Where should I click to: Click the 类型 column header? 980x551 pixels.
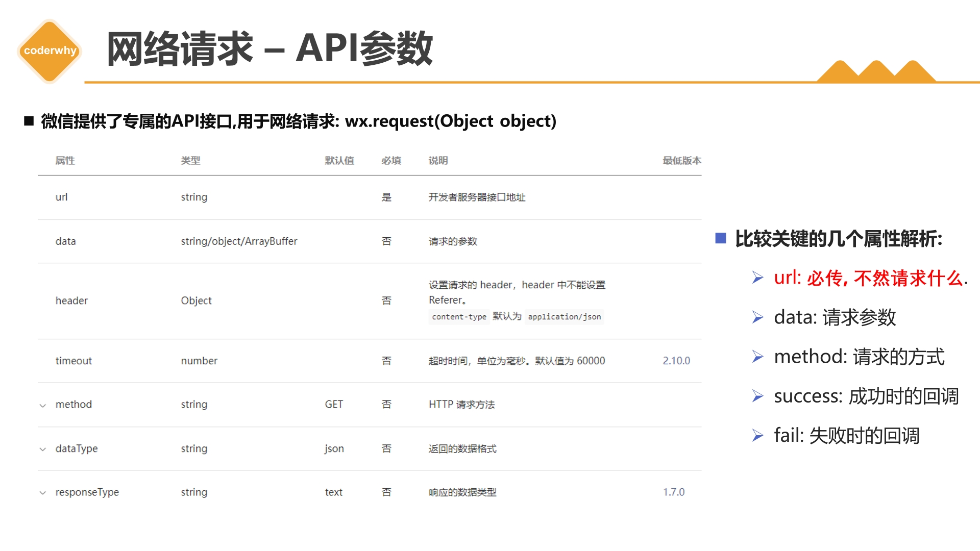click(190, 161)
